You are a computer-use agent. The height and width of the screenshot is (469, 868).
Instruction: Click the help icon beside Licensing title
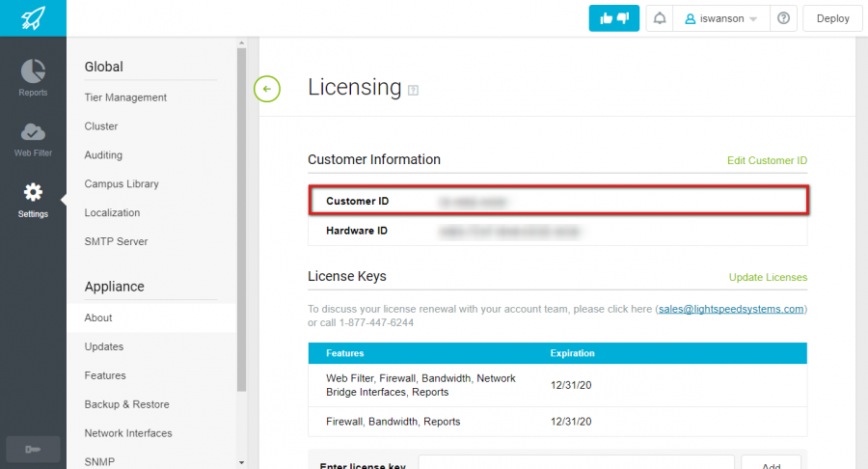(413, 91)
